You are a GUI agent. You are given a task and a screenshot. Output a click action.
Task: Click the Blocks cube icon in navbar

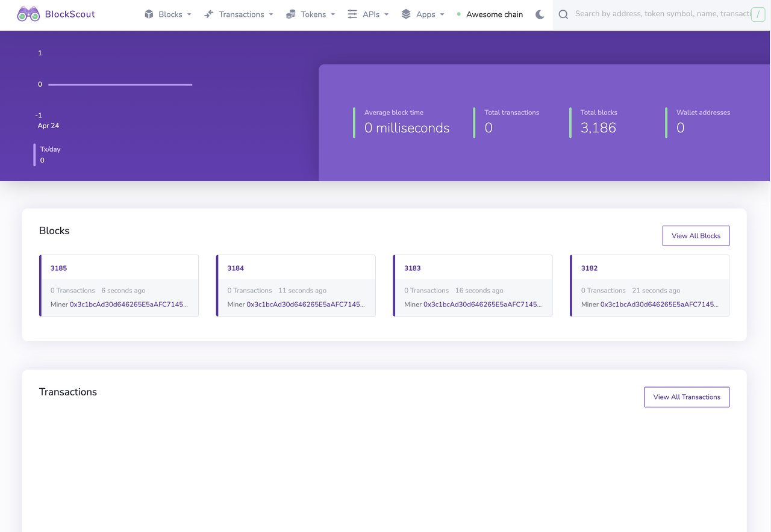pos(149,14)
